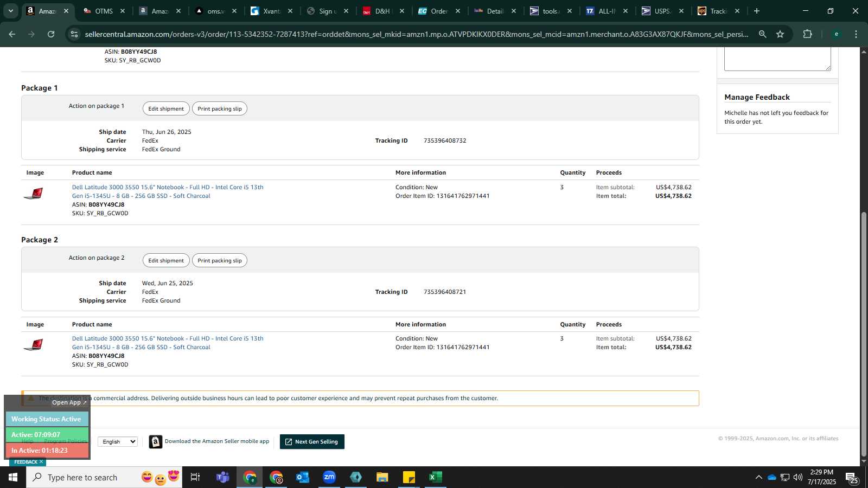
Task: Click the browser Back arrow
Action: click(12, 34)
